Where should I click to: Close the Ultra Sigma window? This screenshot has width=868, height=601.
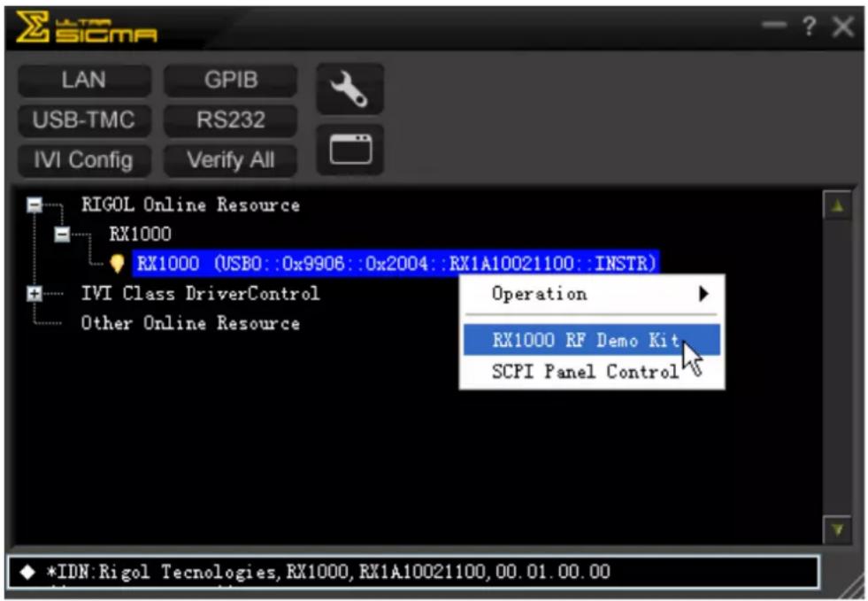click(843, 26)
